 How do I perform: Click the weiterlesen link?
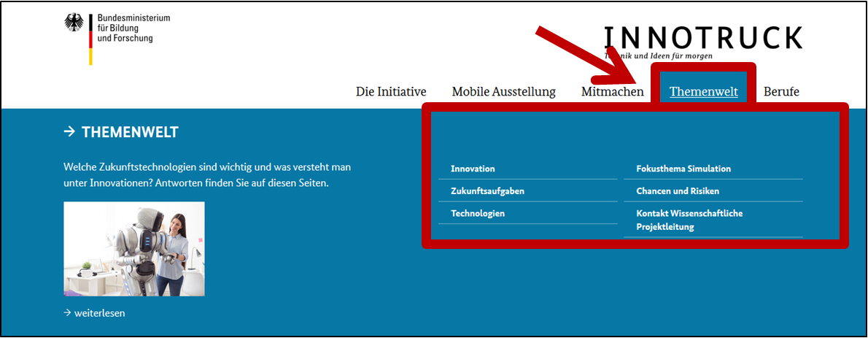point(94,313)
